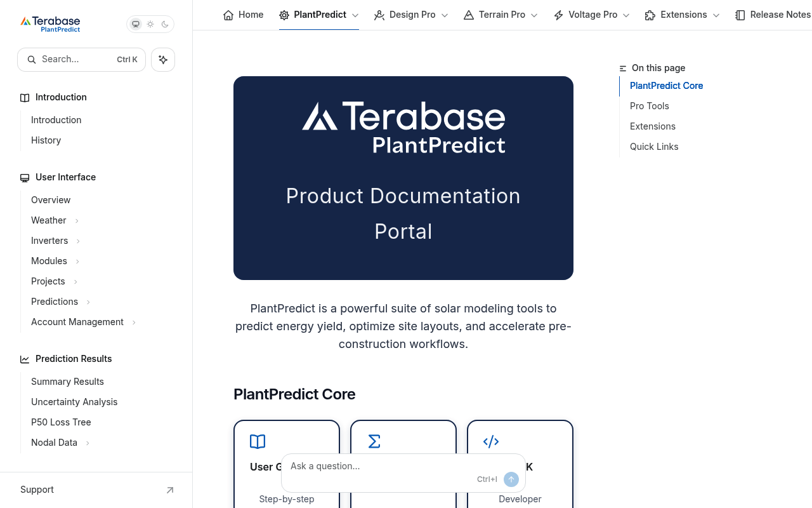Click the Voltage Pro lightning icon
Image resolution: width=812 pixels, height=508 pixels.
coord(558,15)
